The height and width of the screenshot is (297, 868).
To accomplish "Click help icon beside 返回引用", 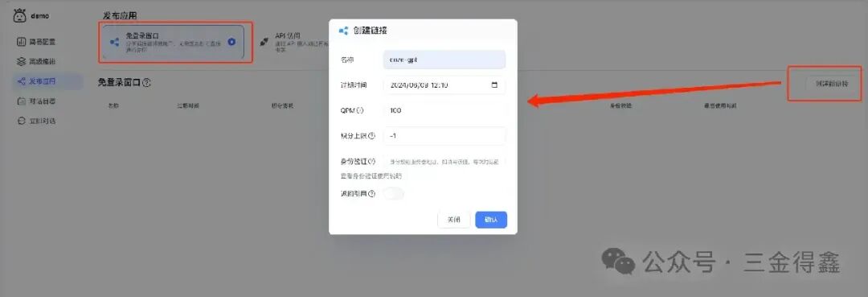I will pos(371,194).
